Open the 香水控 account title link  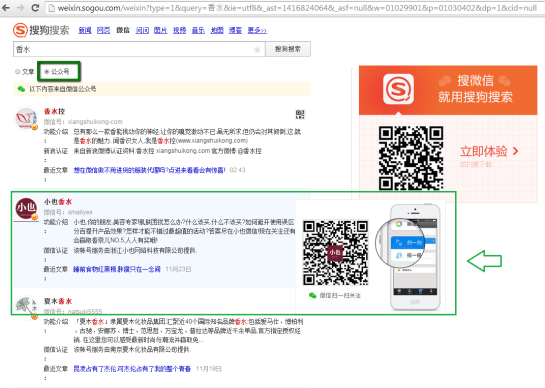click(x=55, y=111)
